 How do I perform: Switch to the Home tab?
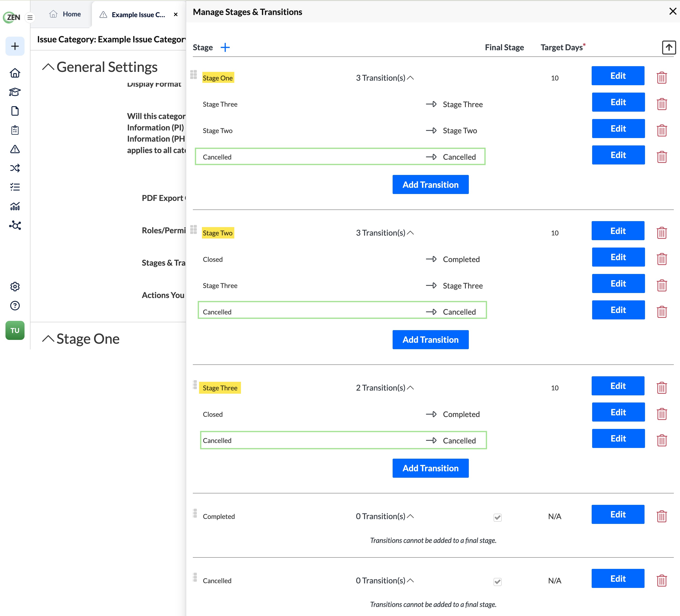pos(65,14)
